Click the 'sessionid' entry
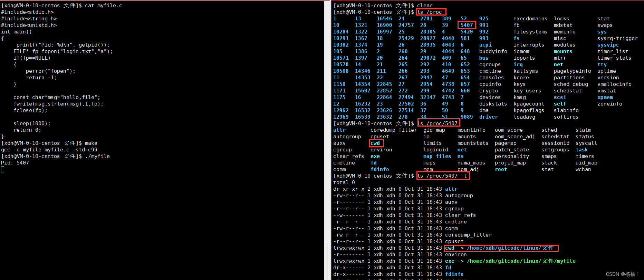The image size is (644, 280). (555, 143)
